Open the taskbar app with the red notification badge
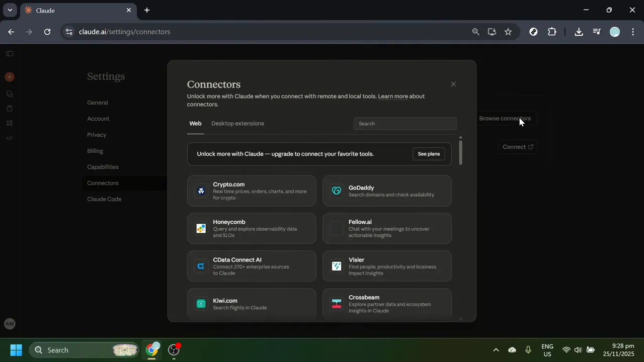The height and width of the screenshot is (362, 644). pyautogui.click(x=174, y=350)
